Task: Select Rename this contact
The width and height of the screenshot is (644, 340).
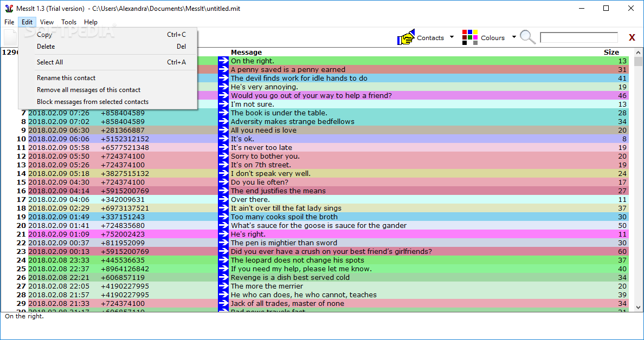Action: point(108,78)
